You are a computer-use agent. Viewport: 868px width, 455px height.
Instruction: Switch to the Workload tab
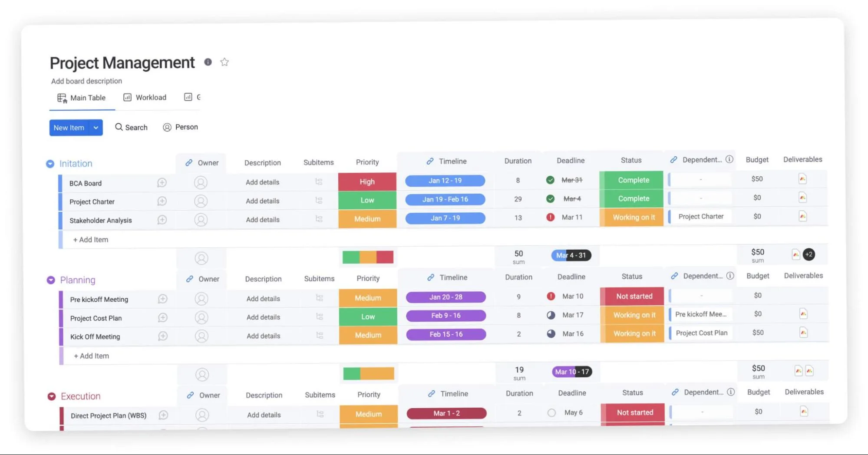pos(145,97)
